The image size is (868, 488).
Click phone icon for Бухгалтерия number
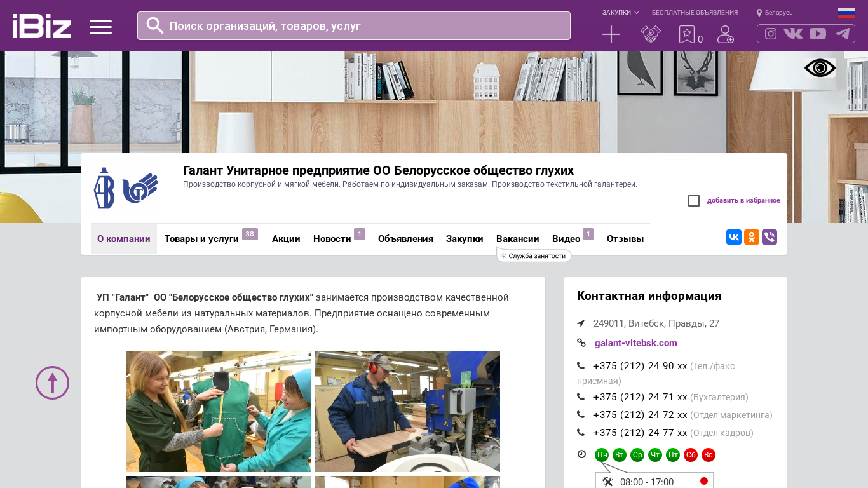pos(581,397)
